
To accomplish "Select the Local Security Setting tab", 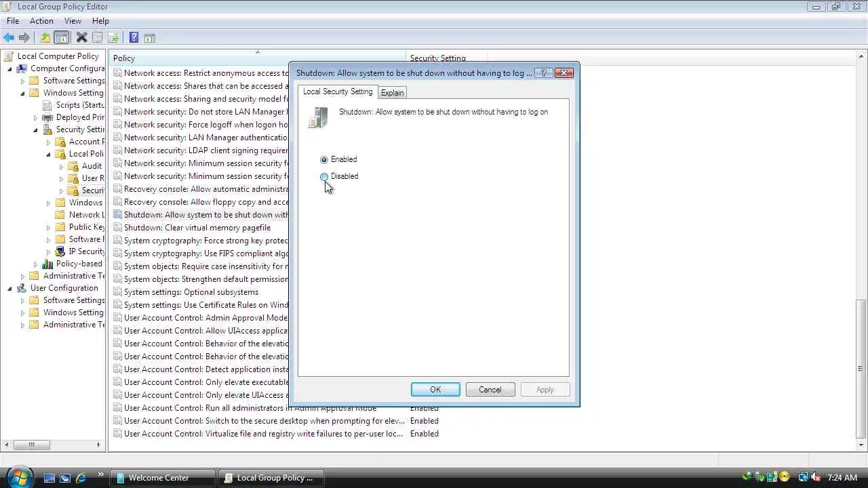I will (338, 91).
